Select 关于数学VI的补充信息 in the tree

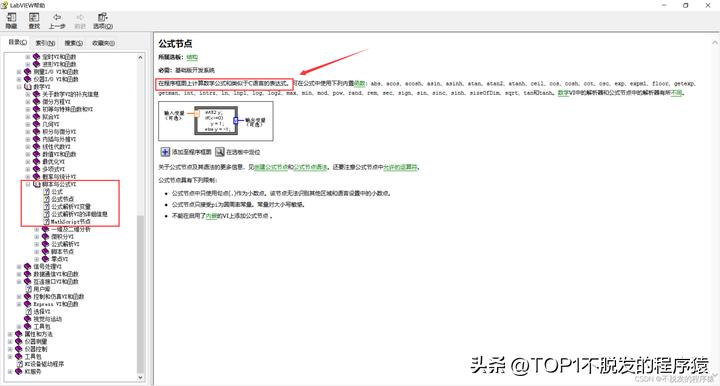coord(70,94)
